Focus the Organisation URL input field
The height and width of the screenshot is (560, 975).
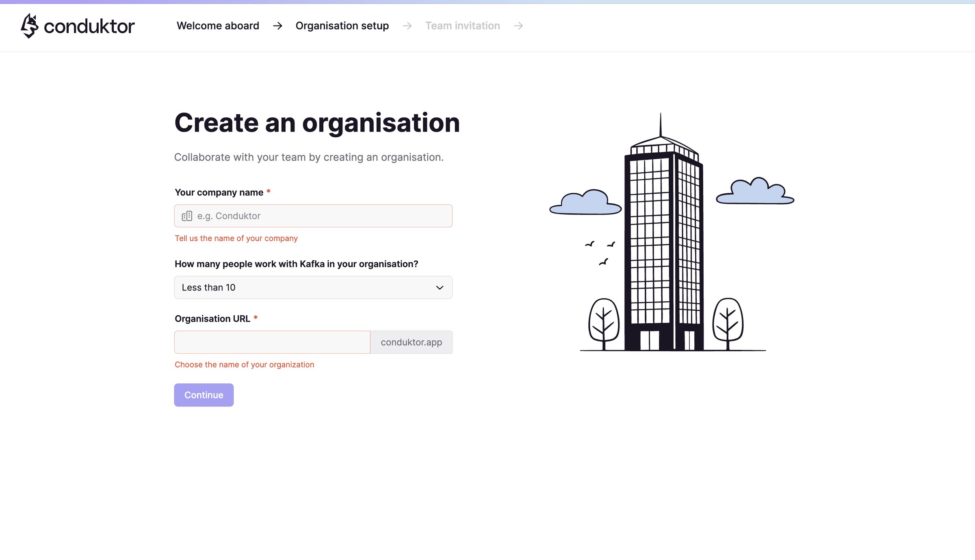272,342
